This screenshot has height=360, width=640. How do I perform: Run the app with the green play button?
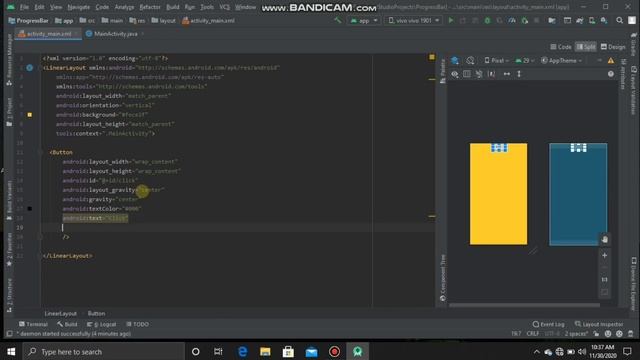(x=451, y=20)
